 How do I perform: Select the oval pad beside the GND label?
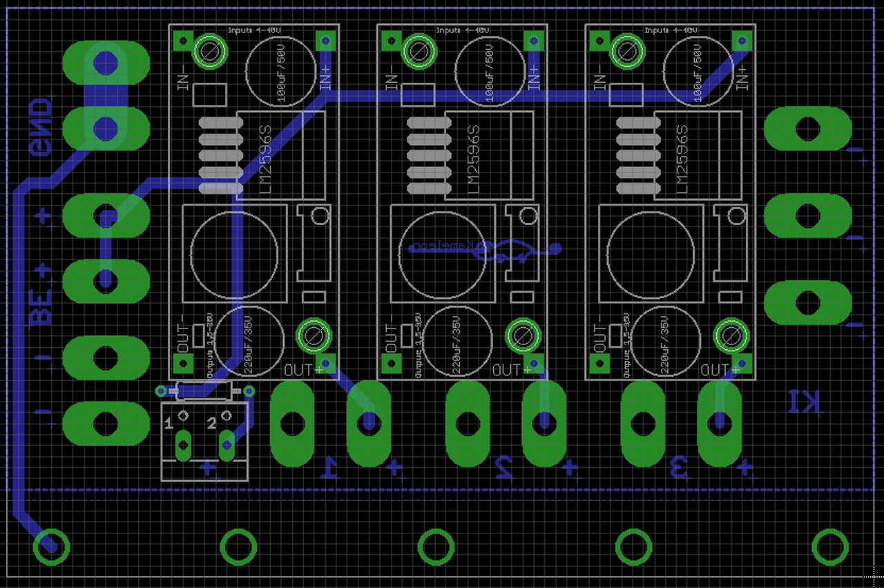coord(106,128)
